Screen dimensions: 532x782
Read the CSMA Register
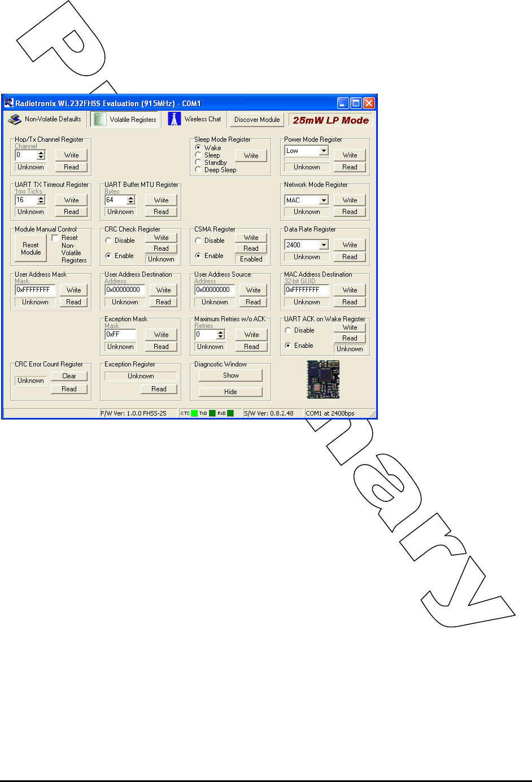(251, 248)
